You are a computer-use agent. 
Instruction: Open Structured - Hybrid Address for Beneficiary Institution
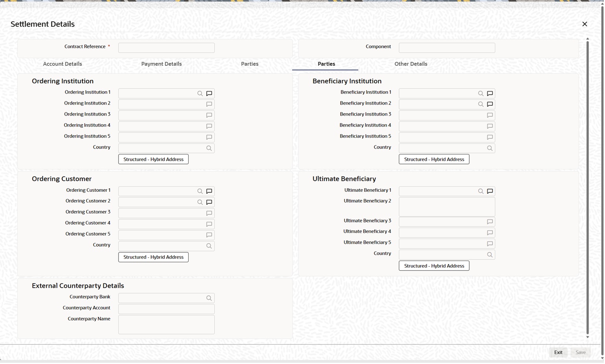coord(434,160)
